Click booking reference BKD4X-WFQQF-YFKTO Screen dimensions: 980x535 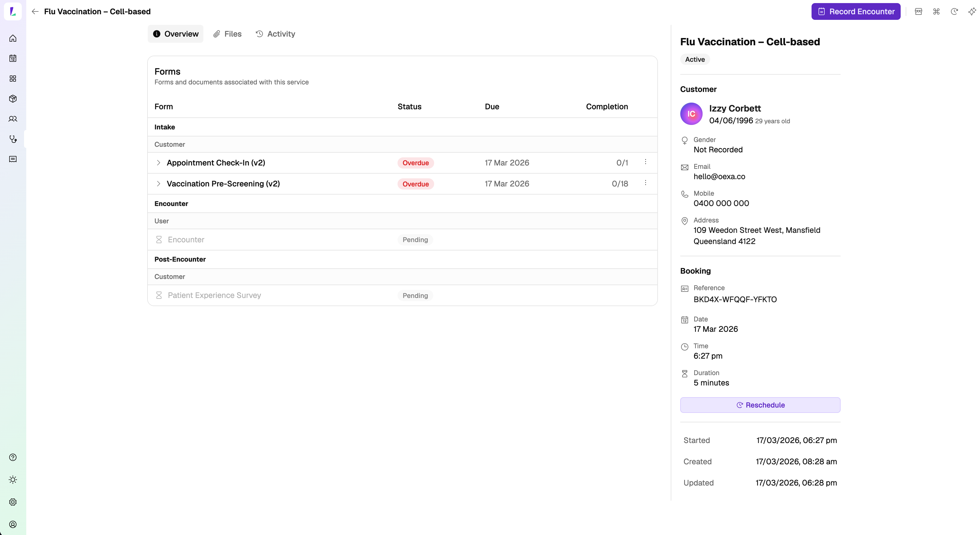pos(735,300)
